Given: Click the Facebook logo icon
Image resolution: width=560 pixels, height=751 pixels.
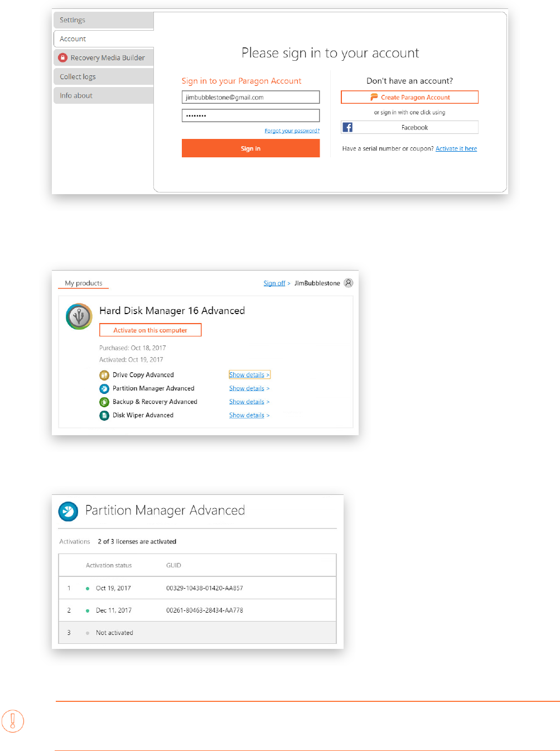Looking at the screenshot, I should [x=347, y=127].
